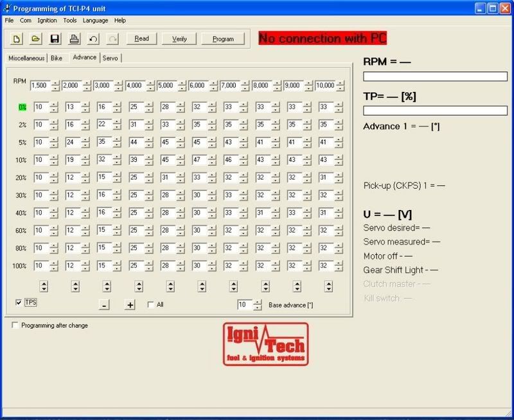Click advance cell at 40% and 9,000 RPM
The image size is (514, 420).
pos(295,213)
